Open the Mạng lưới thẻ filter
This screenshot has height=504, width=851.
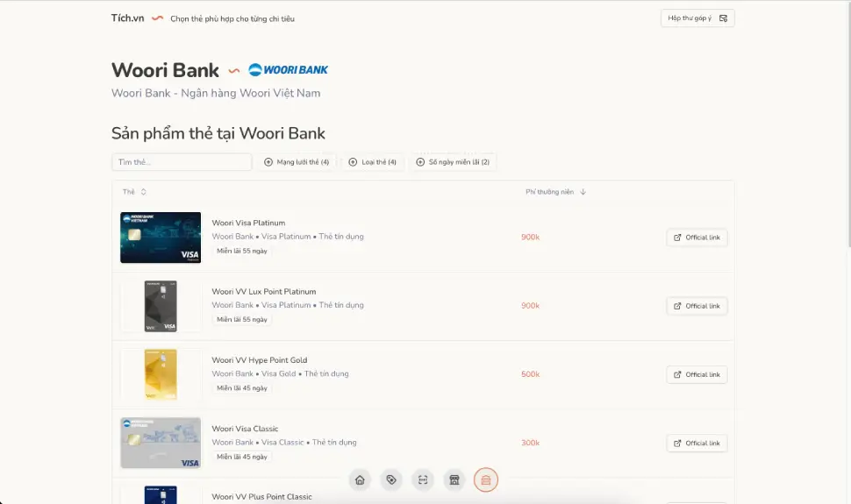pyautogui.click(x=297, y=162)
